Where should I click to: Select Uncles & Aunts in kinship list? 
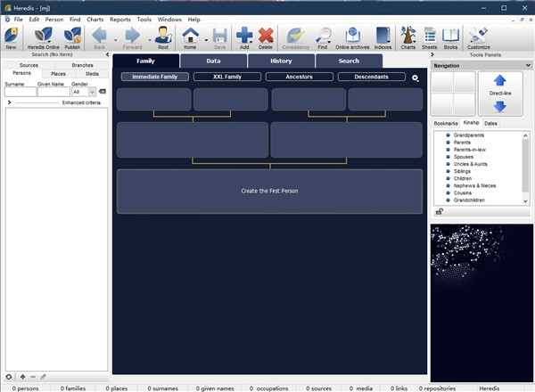click(470, 164)
